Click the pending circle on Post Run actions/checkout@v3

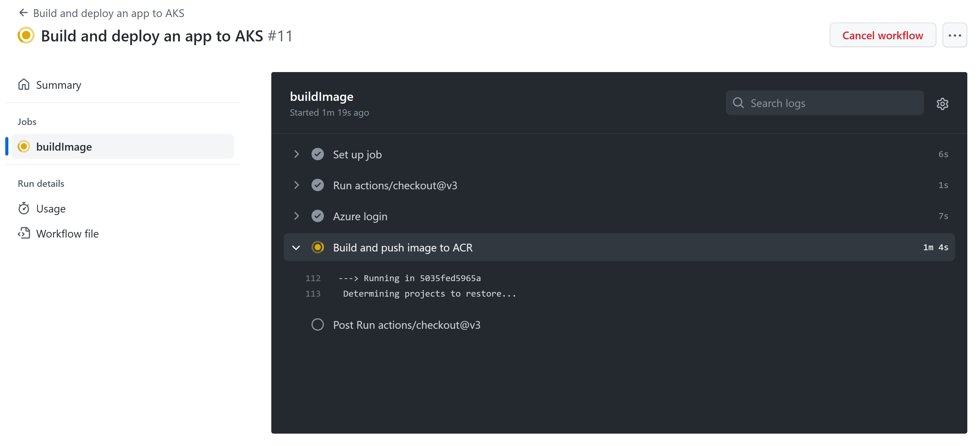coord(318,324)
